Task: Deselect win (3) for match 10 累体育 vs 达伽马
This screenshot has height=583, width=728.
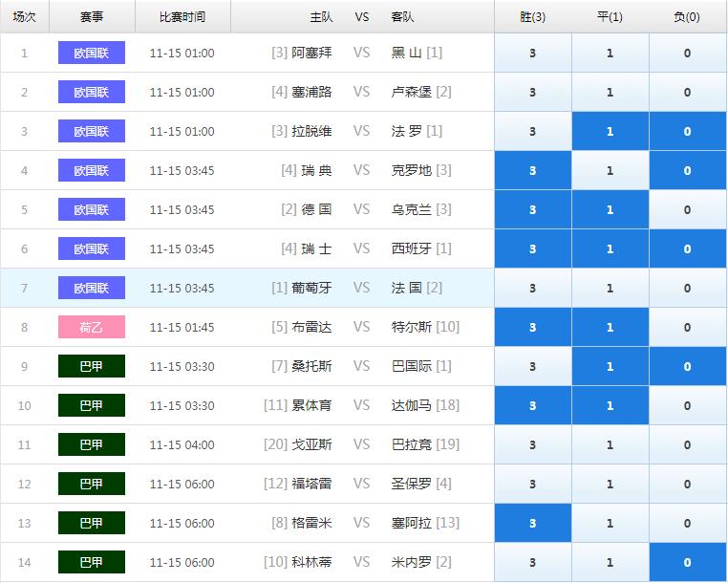Action: (533, 405)
